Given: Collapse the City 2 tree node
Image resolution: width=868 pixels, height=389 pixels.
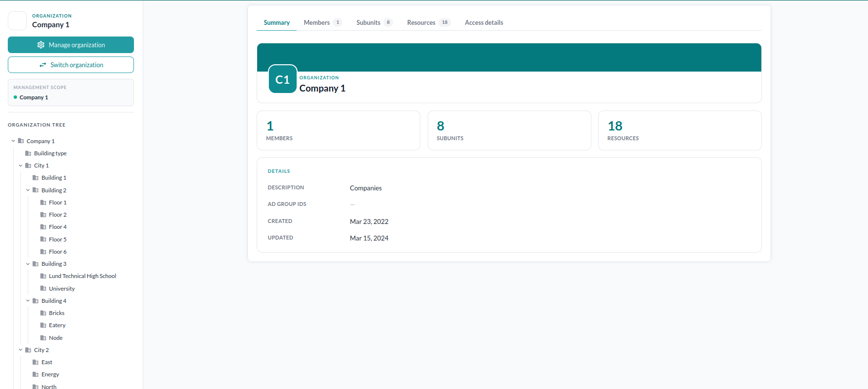Looking at the screenshot, I should pos(20,350).
